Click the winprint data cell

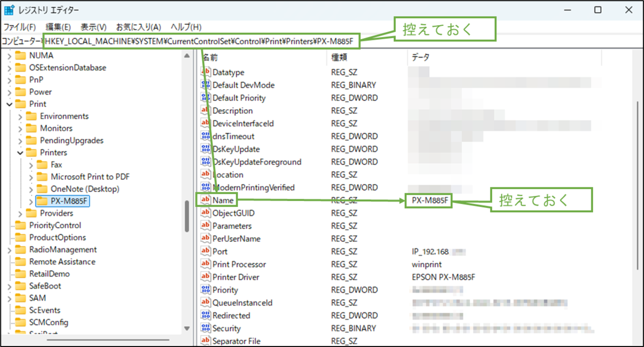426,264
